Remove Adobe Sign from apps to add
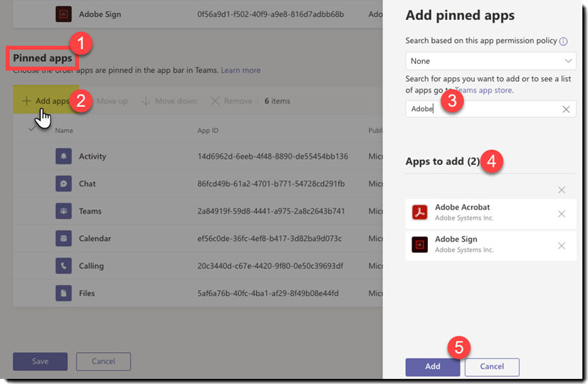588x384 pixels. [x=561, y=246]
